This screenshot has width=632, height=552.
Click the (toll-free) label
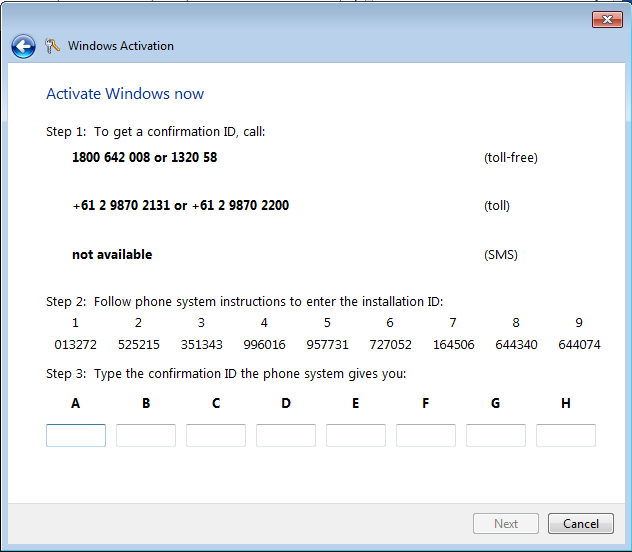tap(511, 158)
